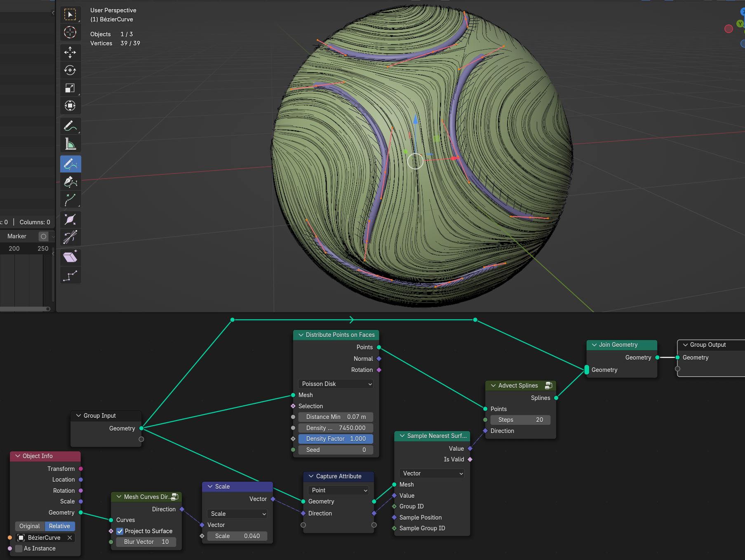The height and width of the screenshot is (560, 745).
Task: Select the Move tool
Action: [70, 52]
